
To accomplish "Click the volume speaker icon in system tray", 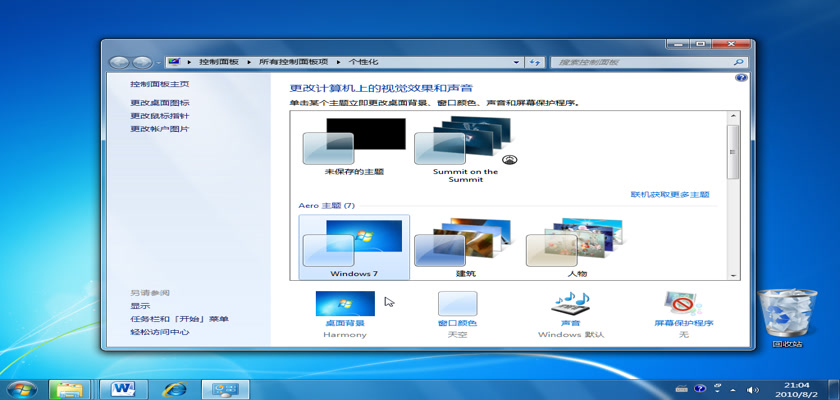I will tap(753, 388).
